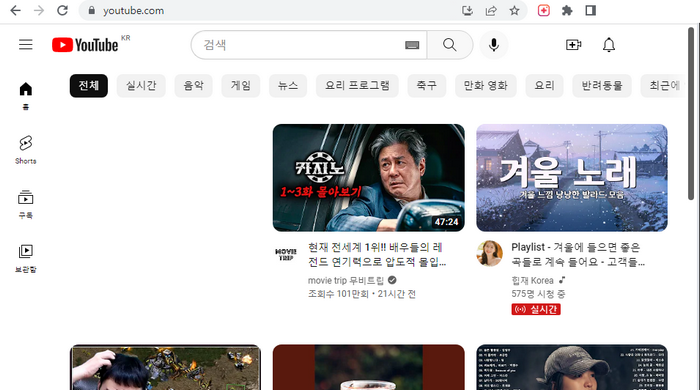Click the red 실시간 live badge

click(536, 309)
